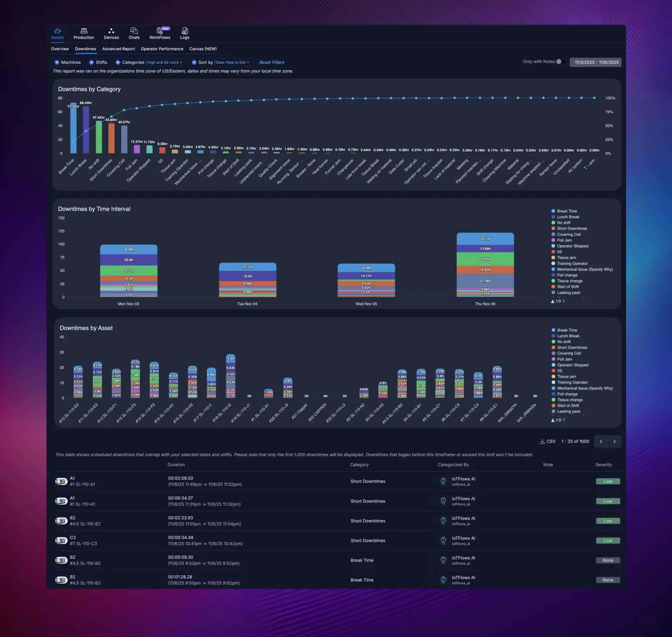Image resolution: width=672 pixels, height=637 pixels.
Task: Page down the Downtimes by Asset legend
Action: pyautogui.click(x=564, y=420)
